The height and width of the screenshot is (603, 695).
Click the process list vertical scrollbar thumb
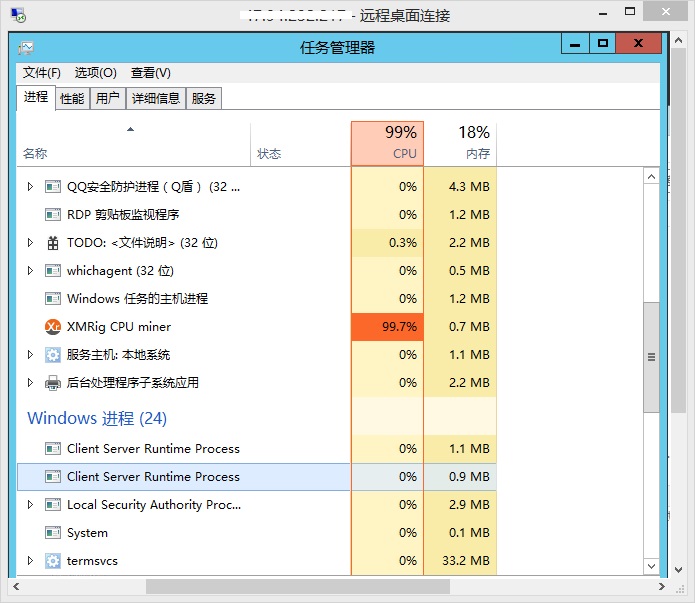[x=651, y=357]
